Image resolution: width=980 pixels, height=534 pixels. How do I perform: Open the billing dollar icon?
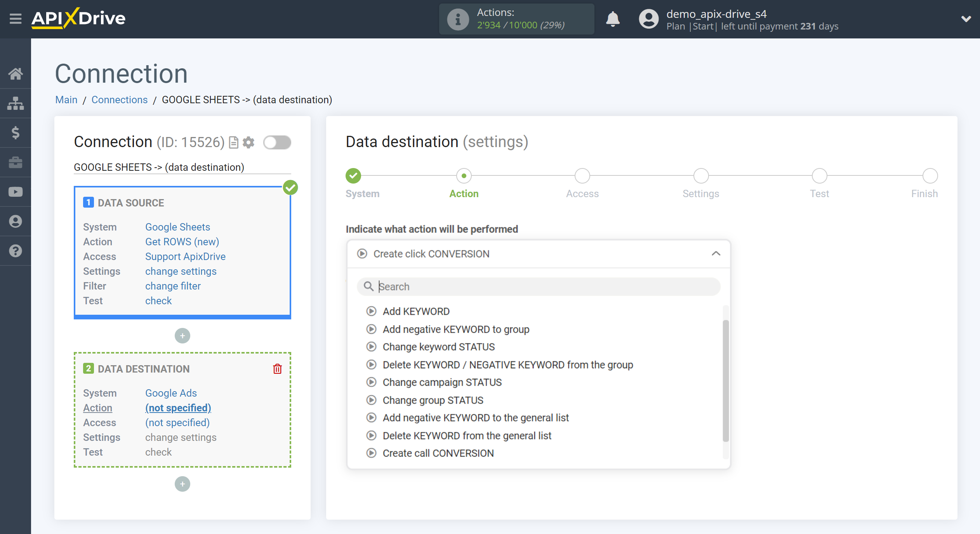pyautogui.click(x=16, y=133)
